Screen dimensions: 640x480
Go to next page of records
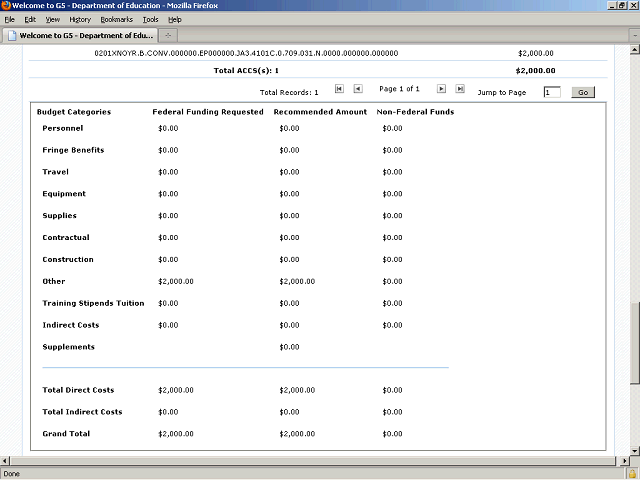tap(442, 90)
